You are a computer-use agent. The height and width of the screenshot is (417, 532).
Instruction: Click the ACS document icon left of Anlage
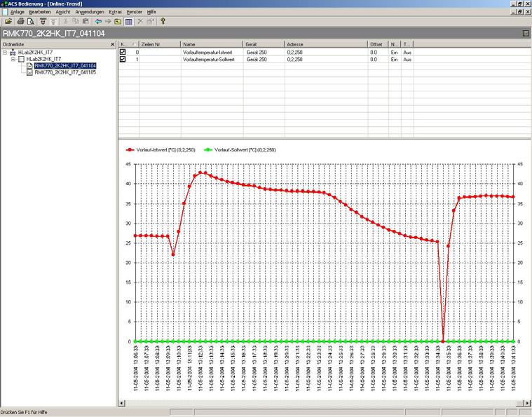tap(4, 12)
